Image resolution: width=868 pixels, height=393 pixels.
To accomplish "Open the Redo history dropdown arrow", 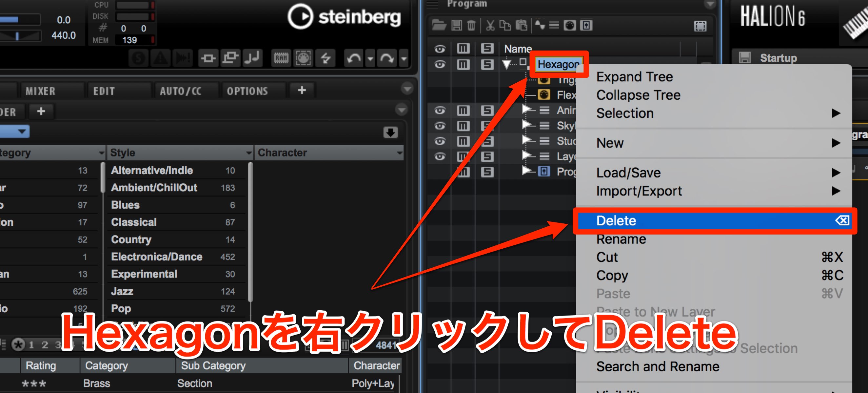I will tap(403, 59).
